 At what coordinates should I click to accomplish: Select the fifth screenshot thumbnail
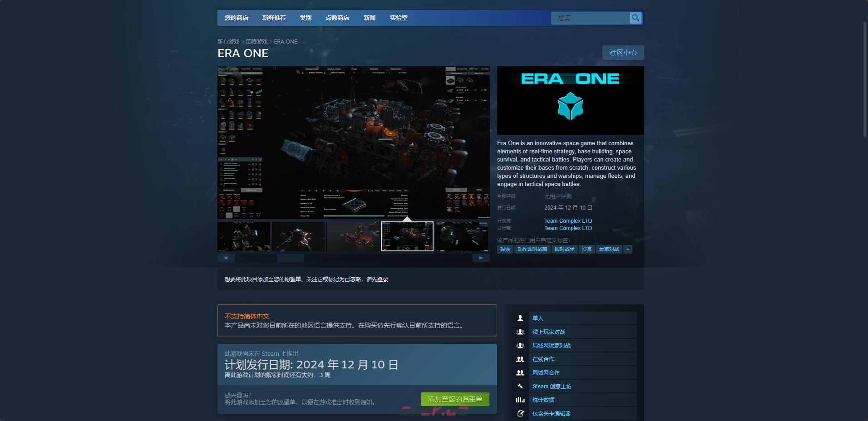click(462, 236)
